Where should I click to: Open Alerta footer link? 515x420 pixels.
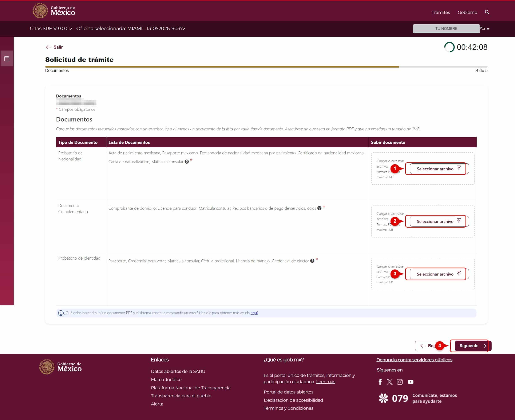coord(157,404)
